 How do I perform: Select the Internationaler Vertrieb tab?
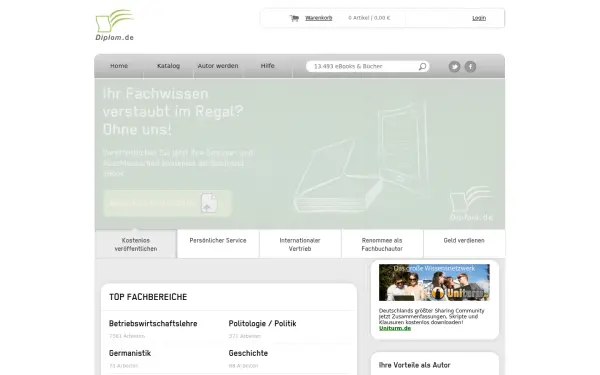(x=300, y=244)
